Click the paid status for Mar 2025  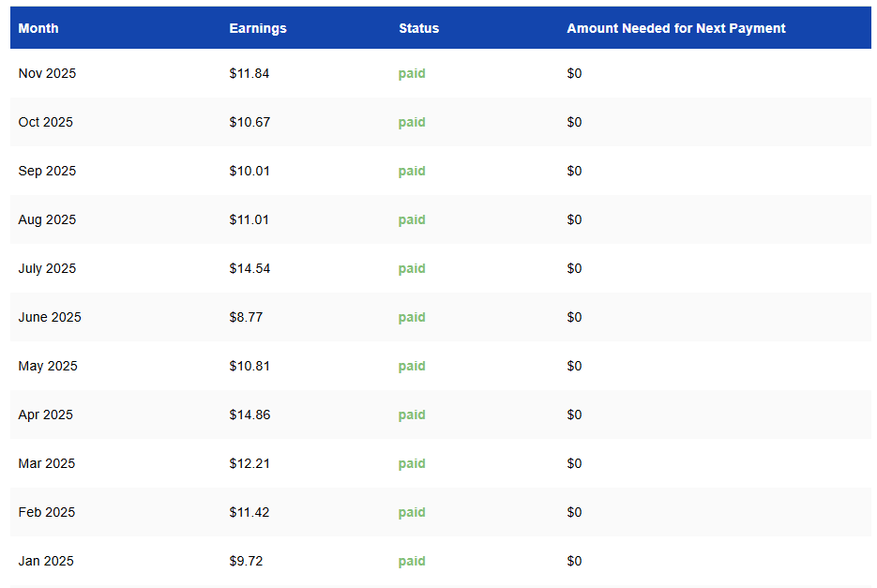(412, 463)
